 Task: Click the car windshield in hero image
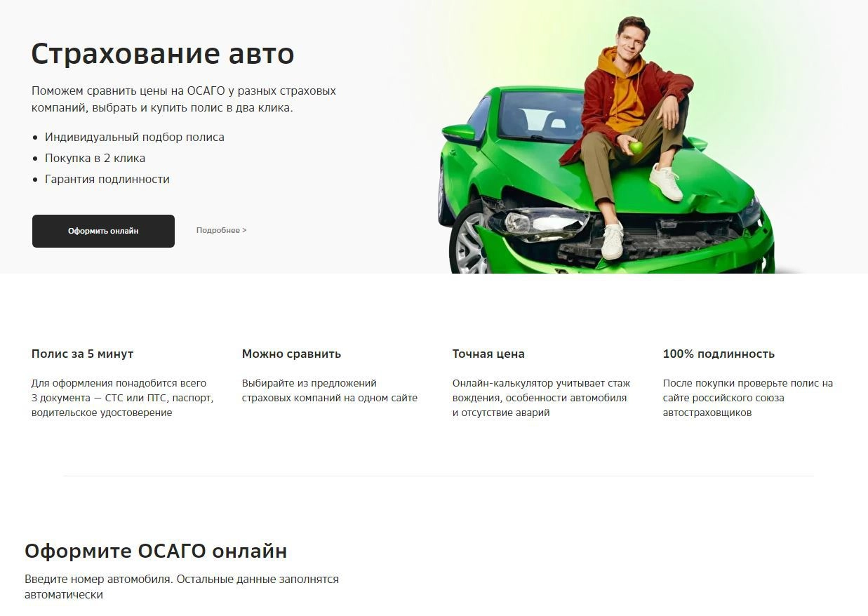(540, 114)
